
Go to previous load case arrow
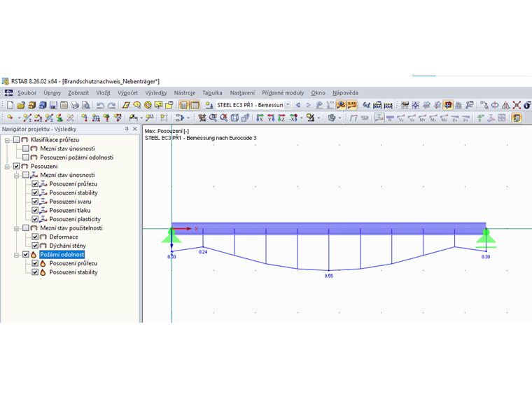point(298,105)
